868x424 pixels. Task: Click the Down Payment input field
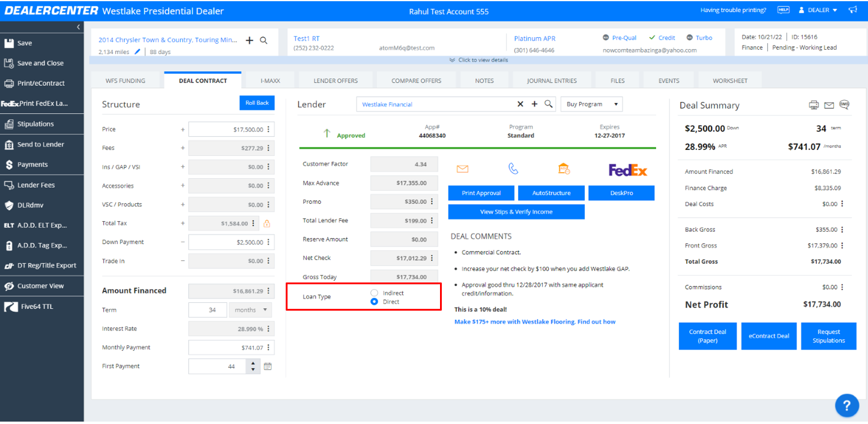pos(231,242)
